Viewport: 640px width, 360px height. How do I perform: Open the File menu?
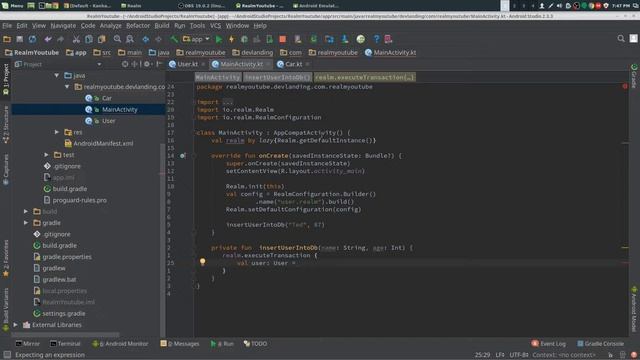click(x=7, y=26)
